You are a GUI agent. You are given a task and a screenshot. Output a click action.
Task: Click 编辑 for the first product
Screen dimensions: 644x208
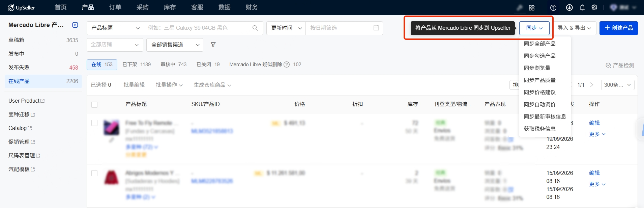coord(594,123)
